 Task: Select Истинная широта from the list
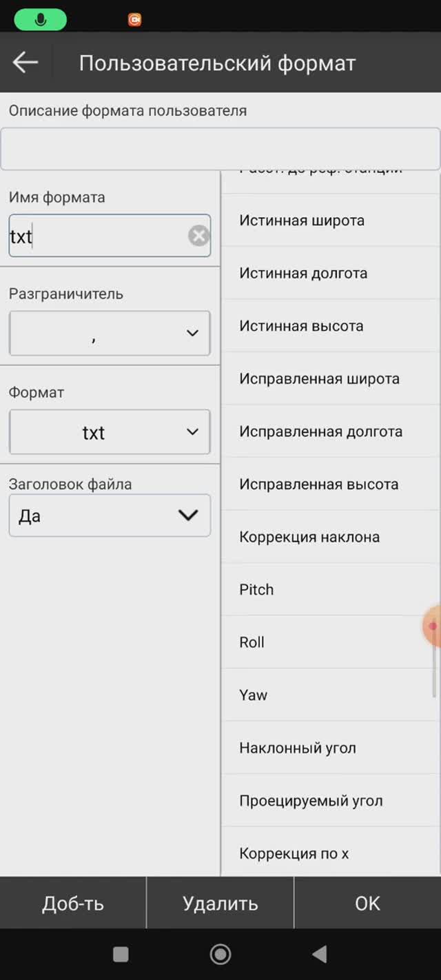tap(302, 221)
